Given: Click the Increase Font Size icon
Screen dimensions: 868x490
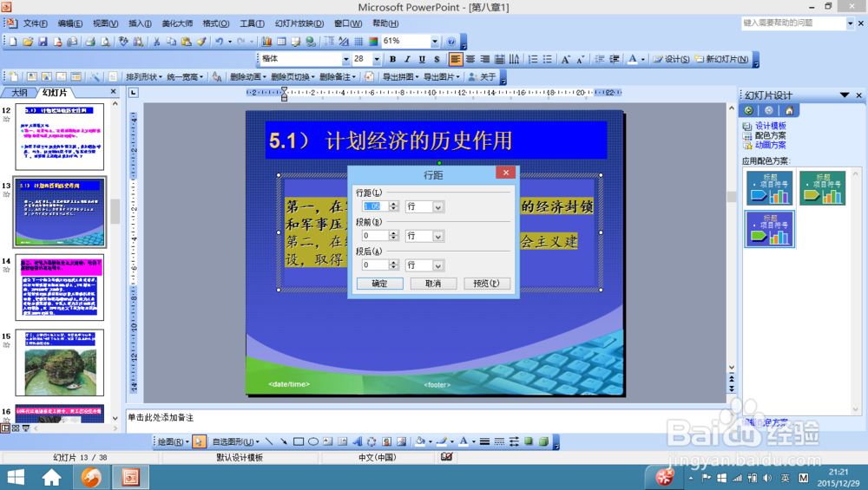Looking at the screenshot, I should pos(566,59).
